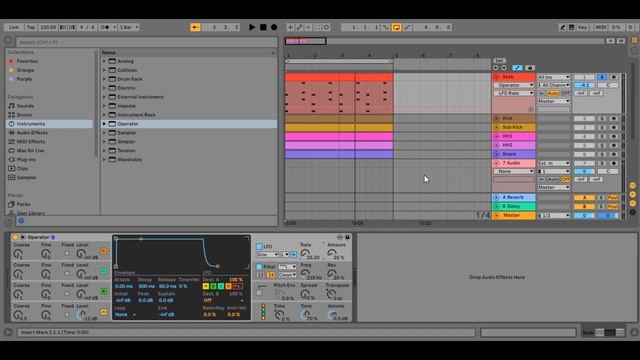Image resolution: width=640 pixels, height=360 pixels.
Task: Open Stab track device chooser Operator dropdown
Action: tap(513, 85)
